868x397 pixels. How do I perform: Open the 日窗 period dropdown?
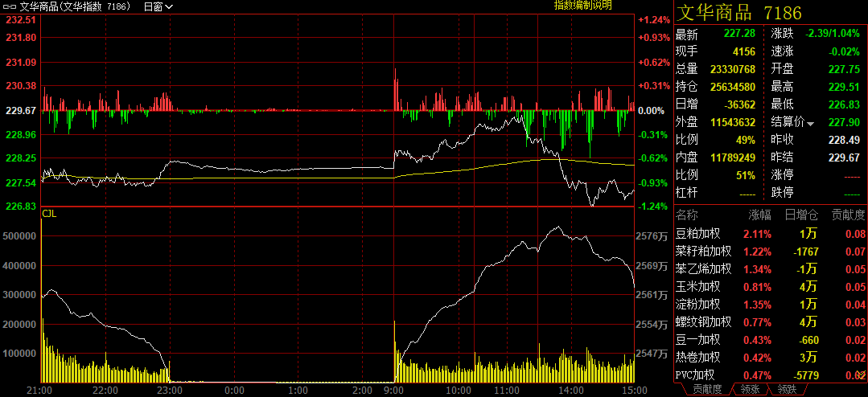(157, 6)
